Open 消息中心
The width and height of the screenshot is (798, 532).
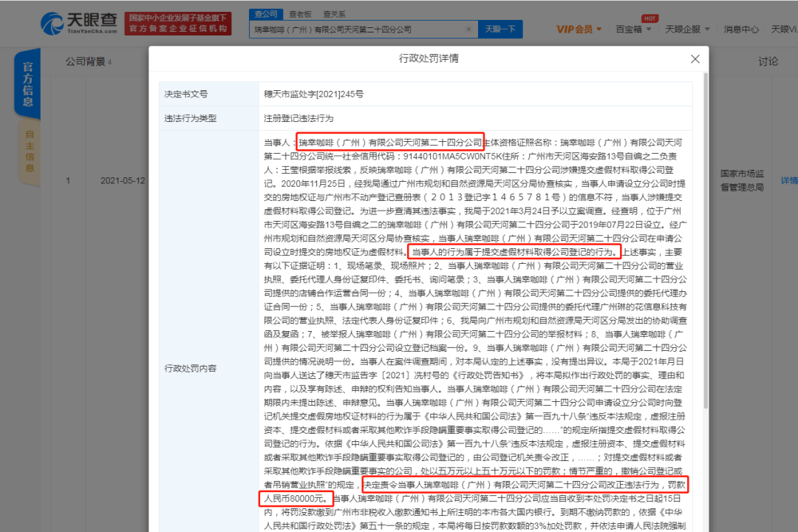[x=741, y=30]
